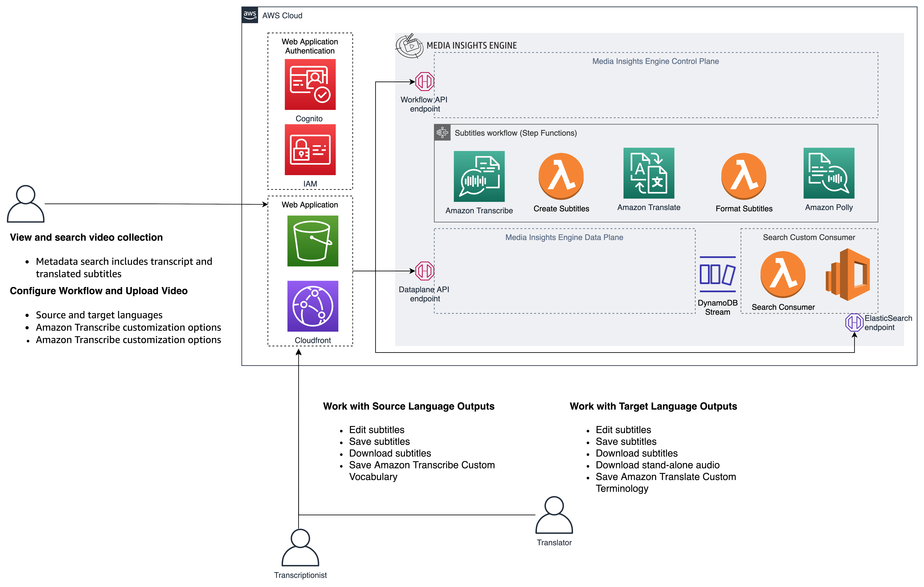Select the IAM icon

[x=310, y=150]
